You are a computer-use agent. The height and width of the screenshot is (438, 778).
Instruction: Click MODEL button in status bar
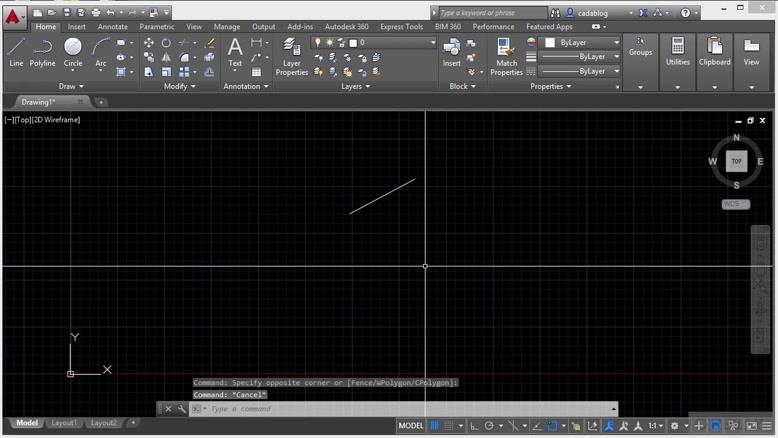[411, 426]
